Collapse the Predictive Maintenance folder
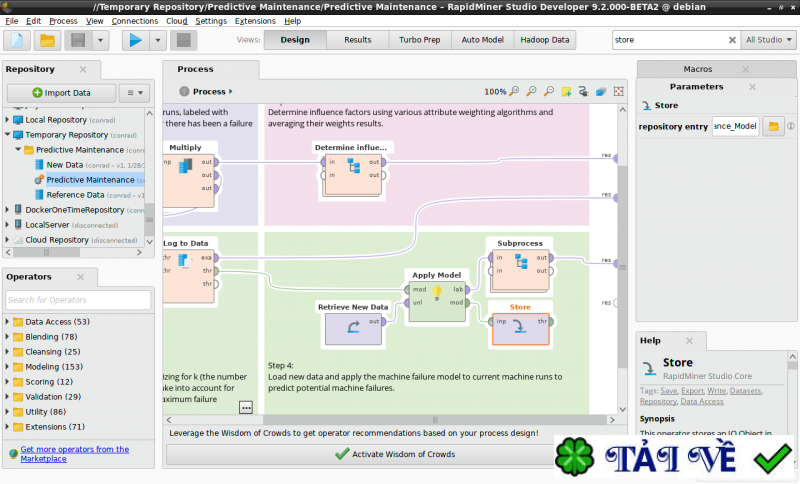Viewport: 800px width, 484px height. click(18, 149)
